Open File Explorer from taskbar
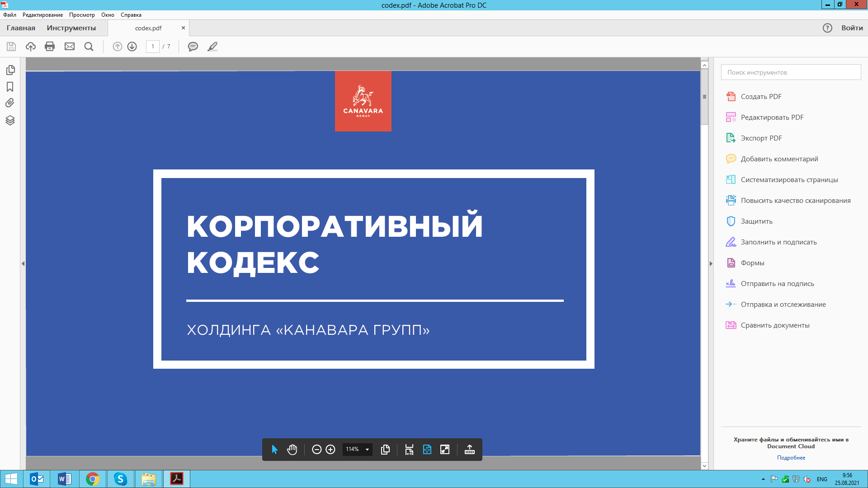Screen dimensions: 868x488 pyautogui.click(x=148, y=479)
